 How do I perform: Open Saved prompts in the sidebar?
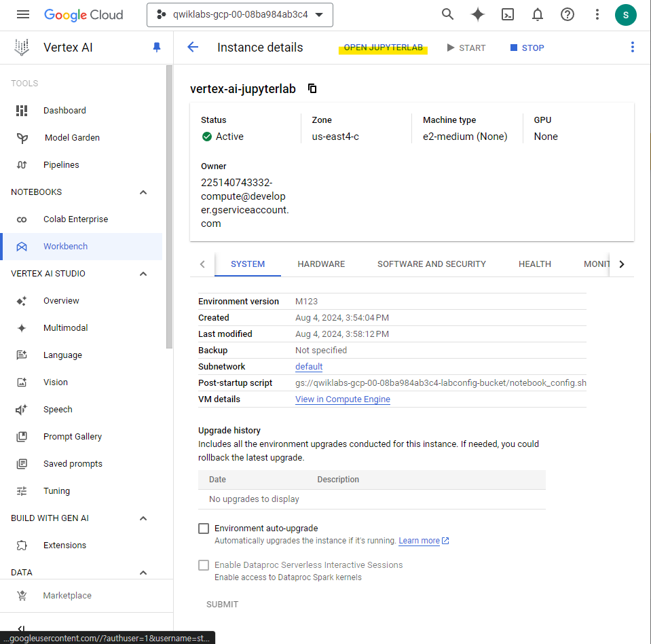click(81, 464)
